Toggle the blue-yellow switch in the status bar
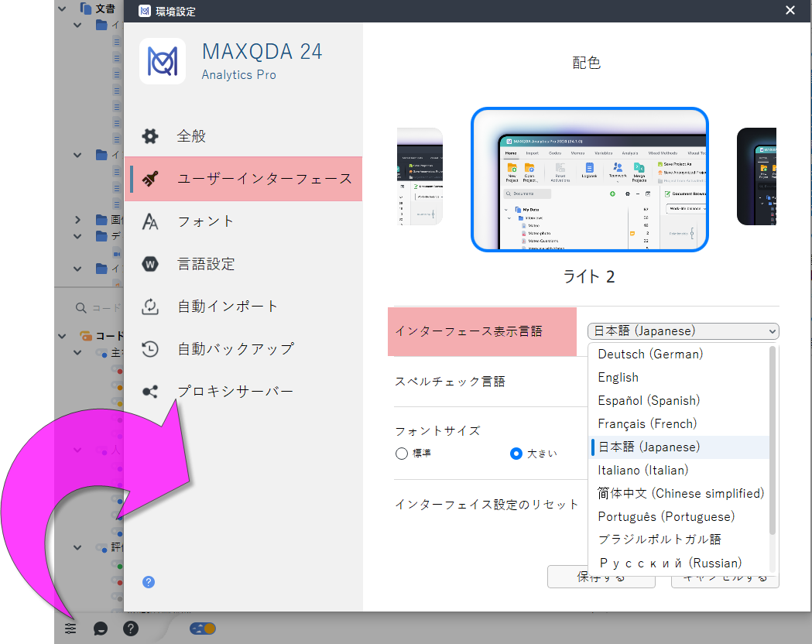Image resolution: width=812 pixels, height=644 pixels. [203, 629]
